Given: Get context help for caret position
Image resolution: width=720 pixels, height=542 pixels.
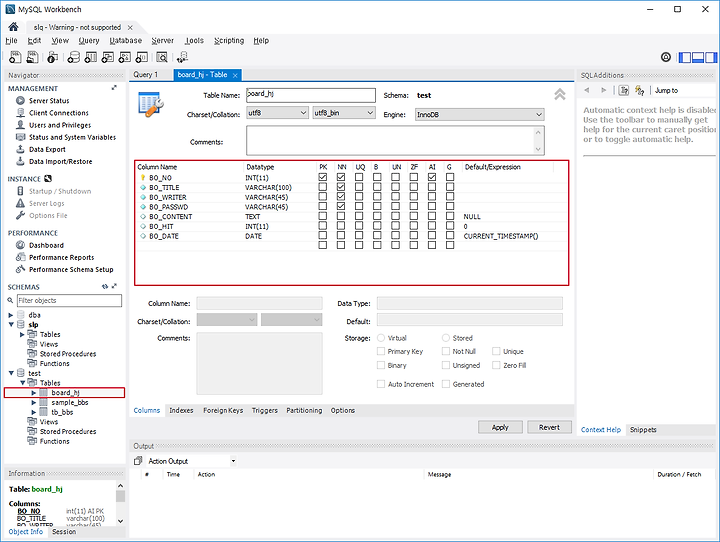Looking at the screenshot, I should click(x=640, y=90).
